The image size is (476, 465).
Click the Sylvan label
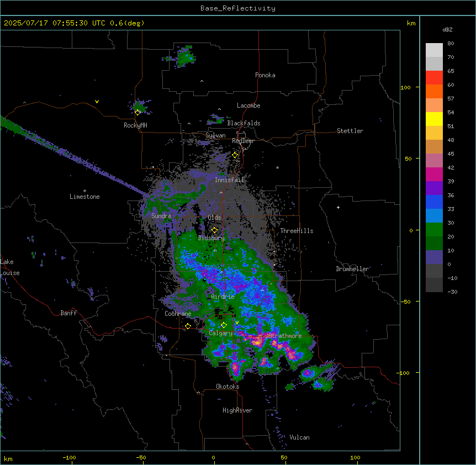pos(215,135)
